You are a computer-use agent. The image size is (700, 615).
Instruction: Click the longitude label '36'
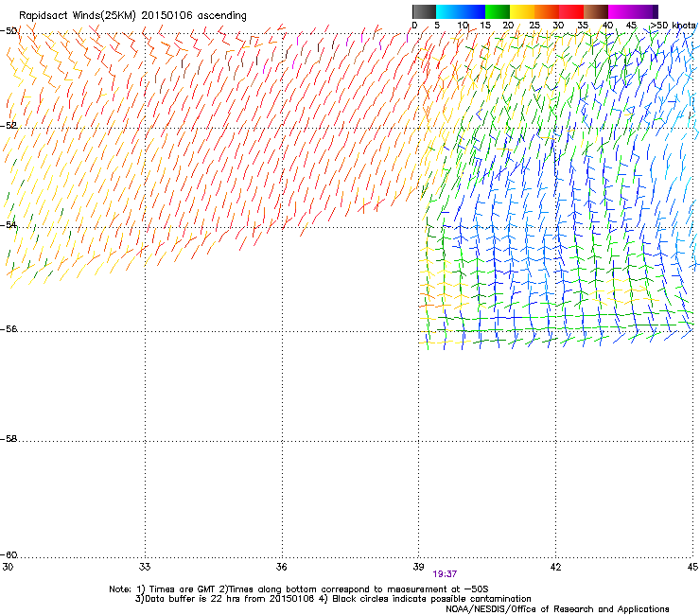[x=281, y=567]
